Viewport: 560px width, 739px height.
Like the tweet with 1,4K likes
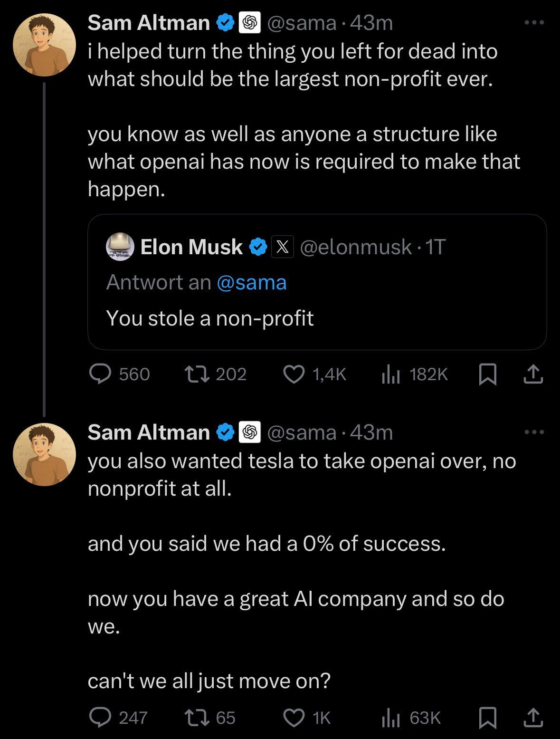(x=294, y=374)
